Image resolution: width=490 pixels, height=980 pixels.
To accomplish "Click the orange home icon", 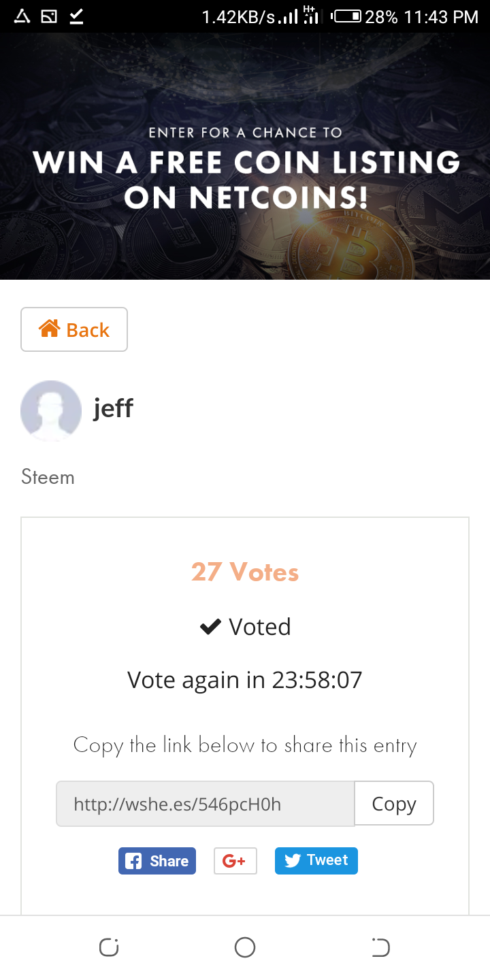I will (49, 329).
